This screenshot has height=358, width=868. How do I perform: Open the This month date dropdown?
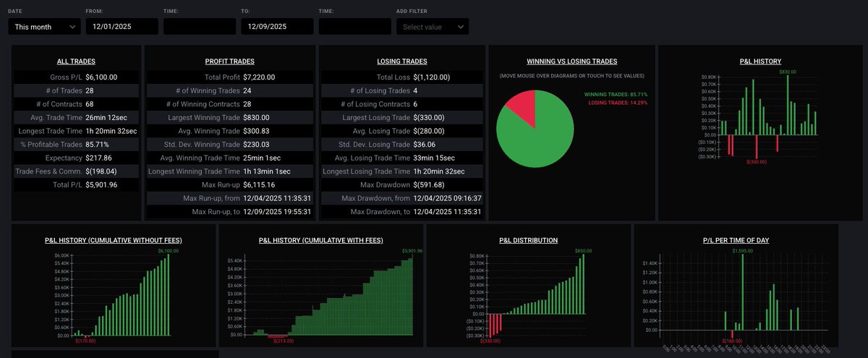tap(44, 27)
